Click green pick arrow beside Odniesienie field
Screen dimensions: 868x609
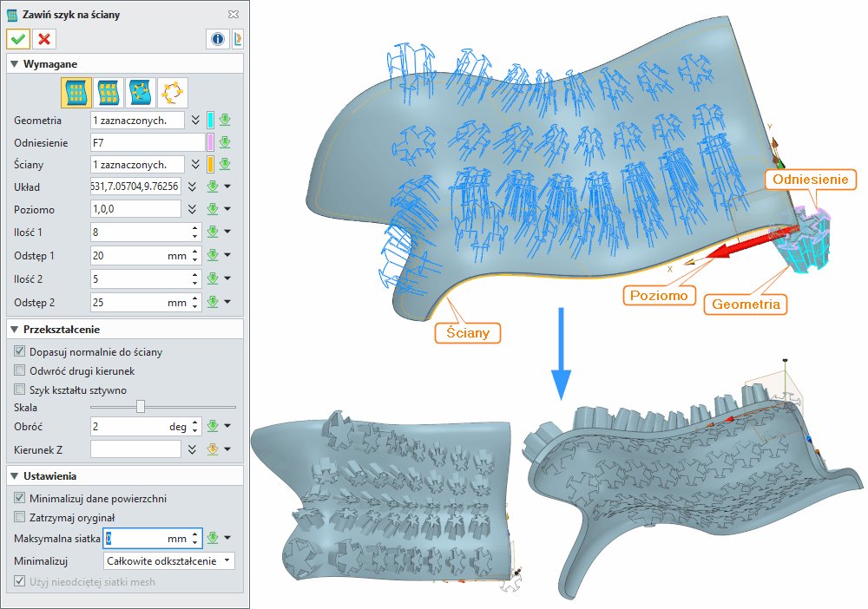click(x=225, y=142)
